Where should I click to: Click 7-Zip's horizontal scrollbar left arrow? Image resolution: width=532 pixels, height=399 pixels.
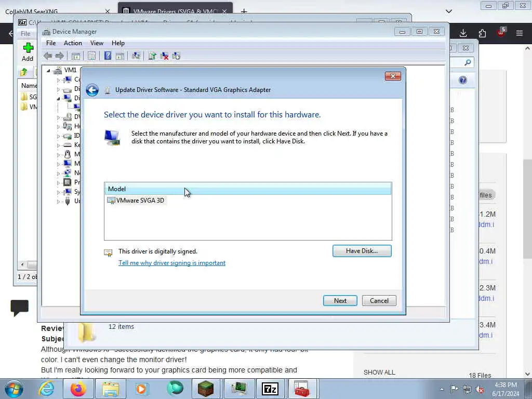[22, 264]
